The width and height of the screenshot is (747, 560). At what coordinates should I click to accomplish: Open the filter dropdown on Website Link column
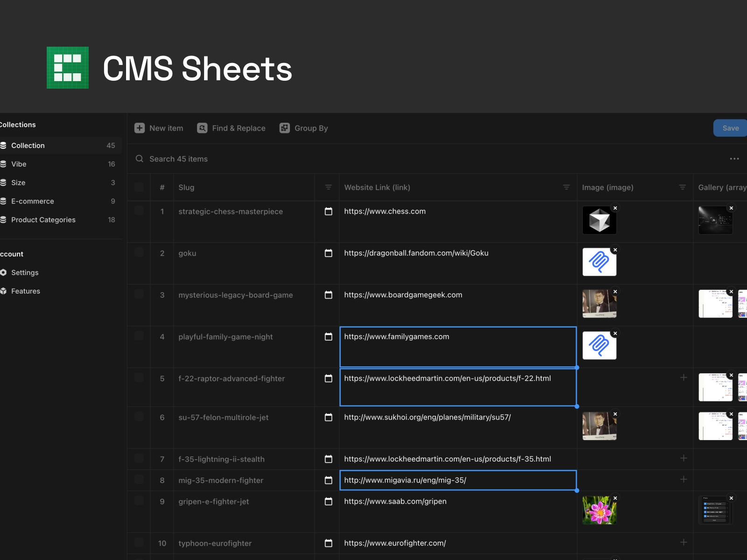coord(566,187)
